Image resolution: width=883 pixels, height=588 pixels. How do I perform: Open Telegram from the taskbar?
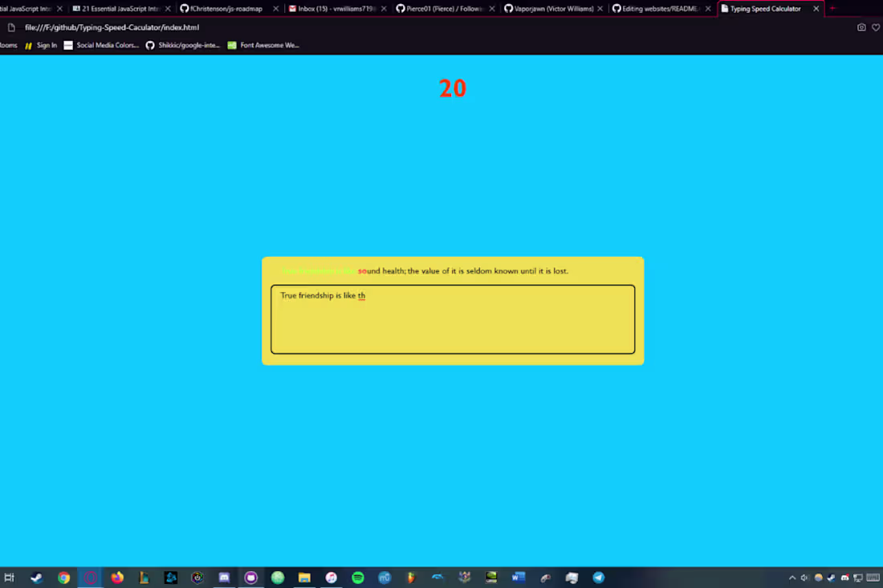[x=599, y=578]
